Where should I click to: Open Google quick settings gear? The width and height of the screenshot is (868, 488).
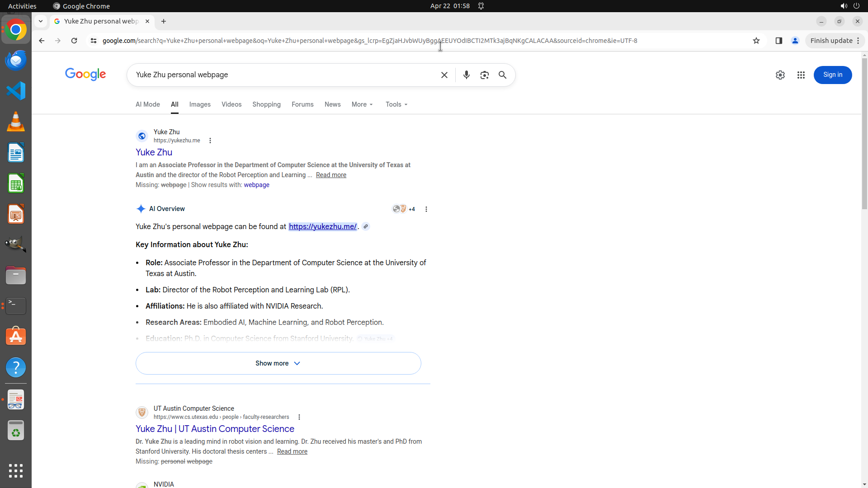pos(780,75)
